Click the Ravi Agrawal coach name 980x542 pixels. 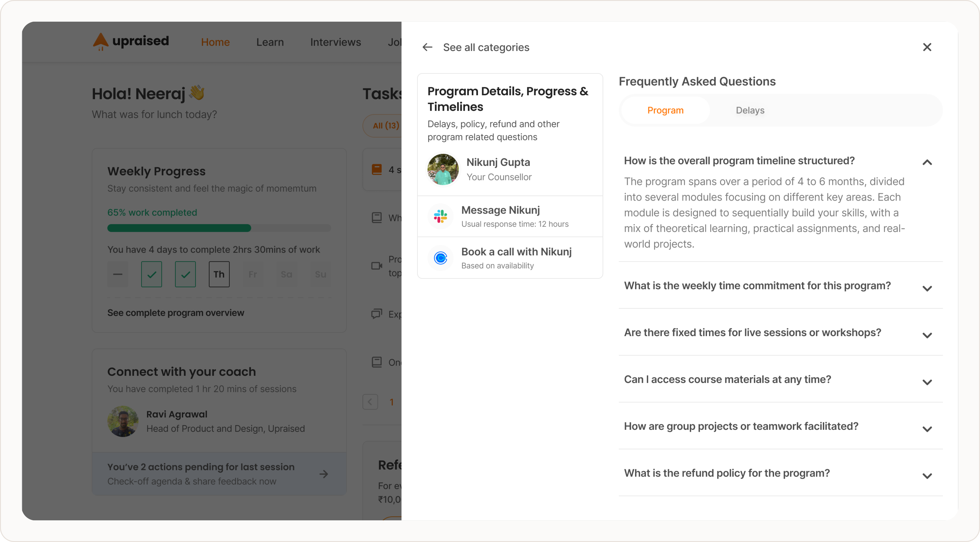(x=177, y=414)
